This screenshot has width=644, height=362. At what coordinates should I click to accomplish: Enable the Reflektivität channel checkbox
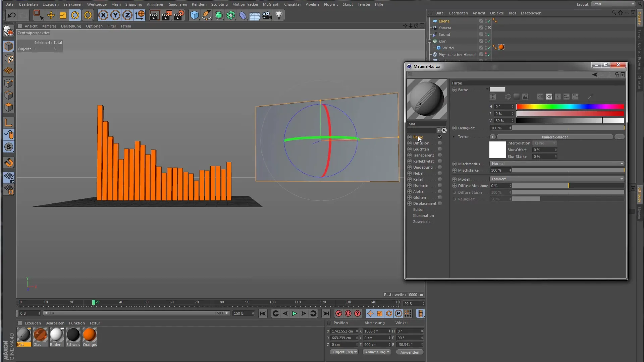pos(440,161)
